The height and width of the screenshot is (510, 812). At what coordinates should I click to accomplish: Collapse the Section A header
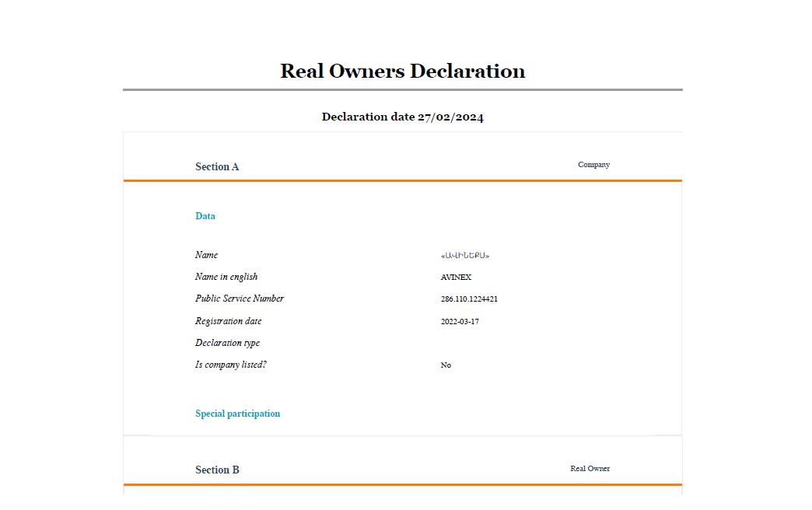[x=217, y=166]
